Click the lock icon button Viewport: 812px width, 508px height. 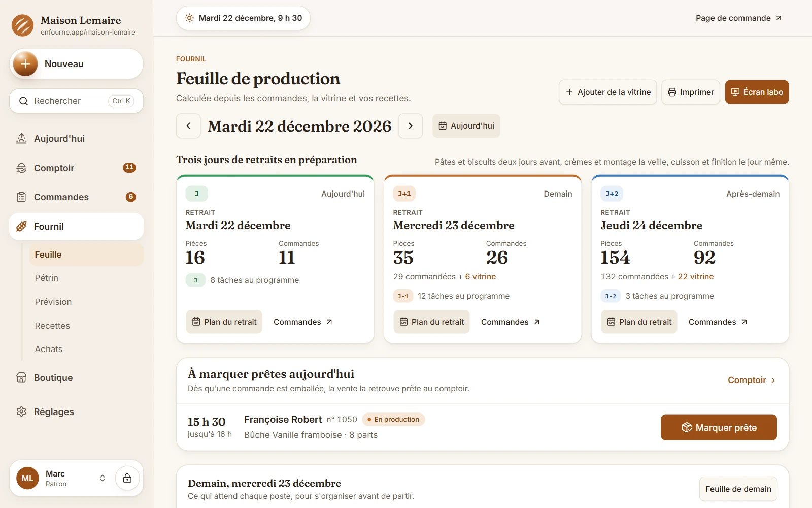coord(127,478)
